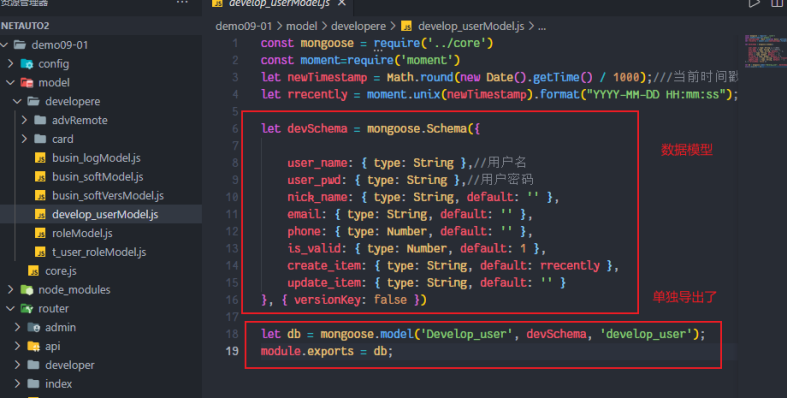
Task: Expand the advRemote folder chevron
Action: [24, 120]
